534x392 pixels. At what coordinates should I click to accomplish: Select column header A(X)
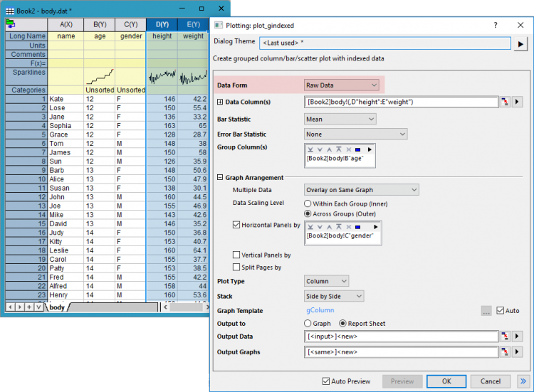pyautogui.click(x=66, y=24)
